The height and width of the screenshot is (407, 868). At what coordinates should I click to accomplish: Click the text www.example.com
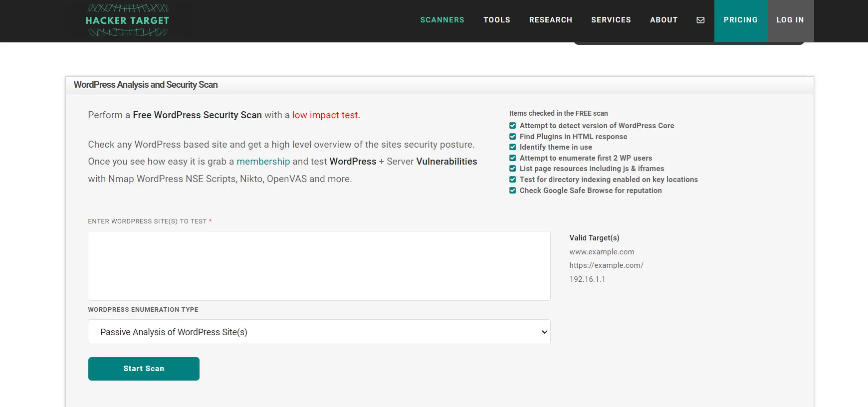[x=602, y=252]
